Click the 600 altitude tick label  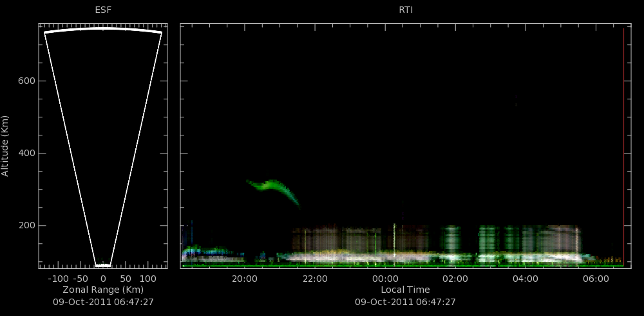26,81
